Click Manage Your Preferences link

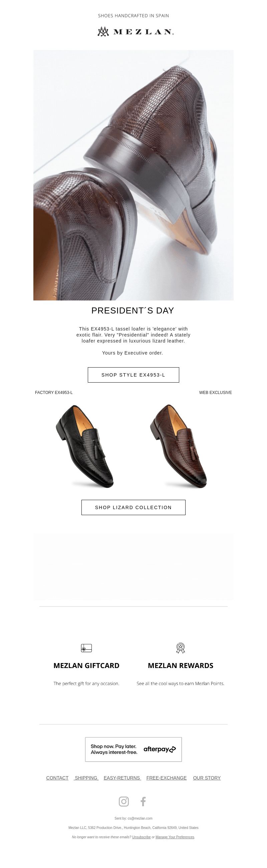[175, 837]
